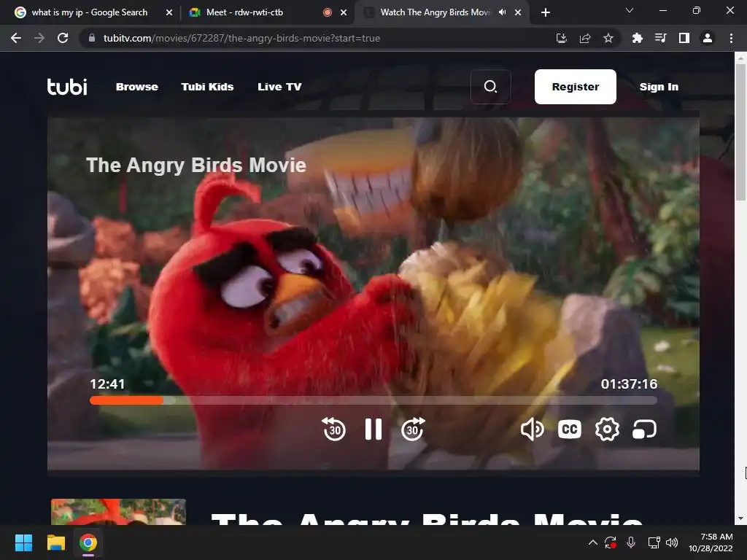Click scrollbar down arrow

(x=740, y=518)
